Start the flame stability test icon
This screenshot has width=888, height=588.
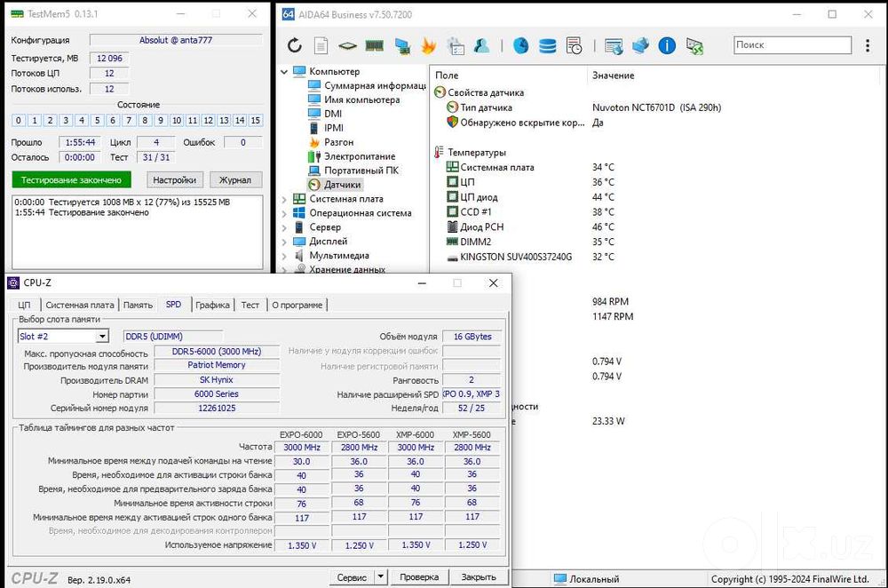[429, 45]
